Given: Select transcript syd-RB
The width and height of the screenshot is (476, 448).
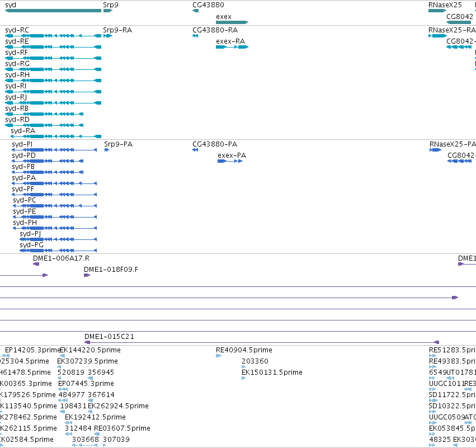Looking at the screenshot, I should coord(44,114).
